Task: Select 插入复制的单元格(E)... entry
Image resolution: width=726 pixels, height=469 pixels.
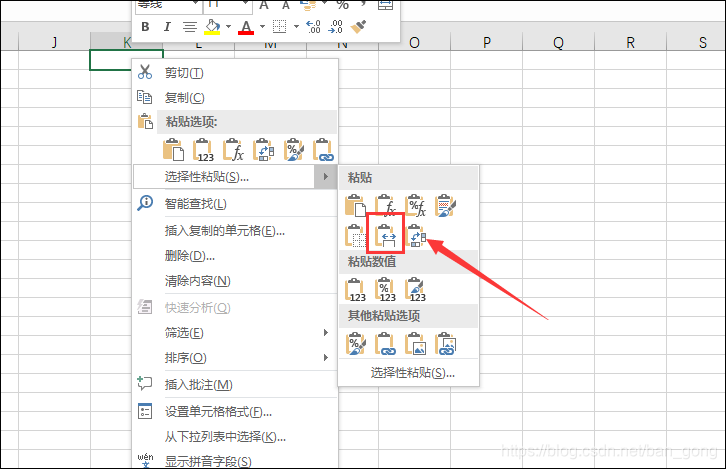Action: [236, 231]
